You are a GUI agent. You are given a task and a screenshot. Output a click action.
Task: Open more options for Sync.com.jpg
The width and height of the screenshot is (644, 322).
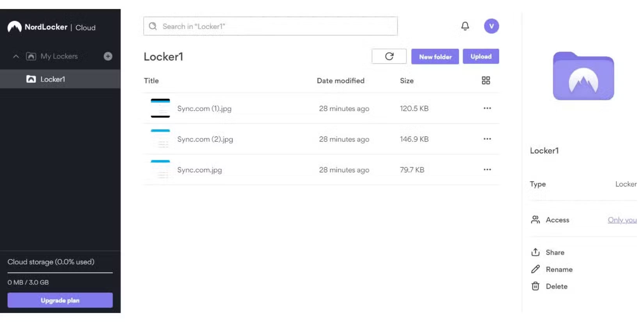tap(487, 169)
